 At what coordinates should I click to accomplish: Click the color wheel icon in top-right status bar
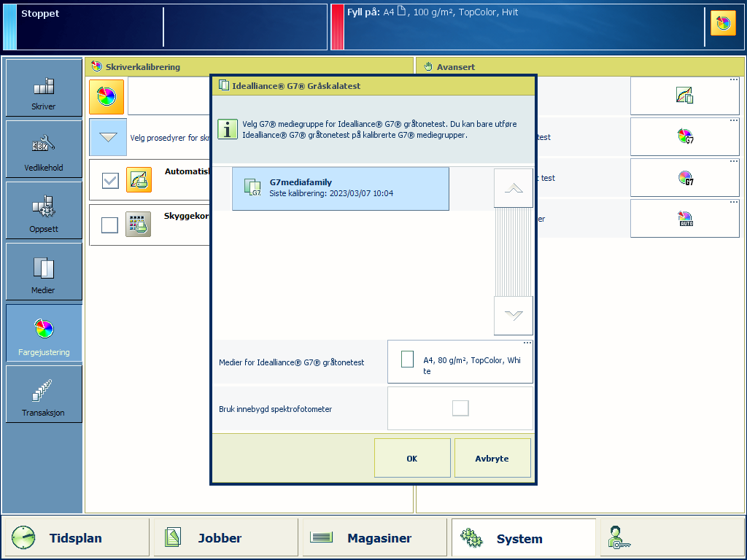(x=723, y=23)
